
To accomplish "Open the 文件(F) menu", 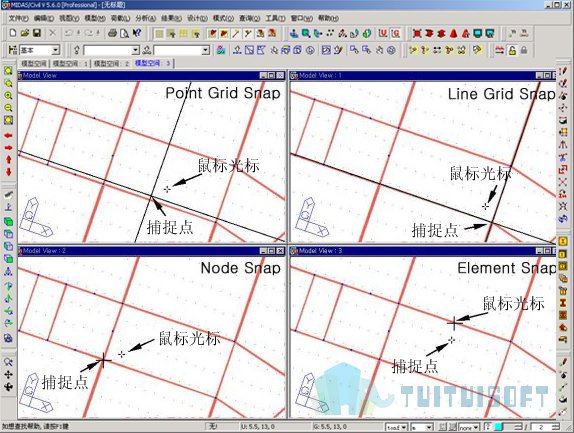I will click(x=18, y=18).
